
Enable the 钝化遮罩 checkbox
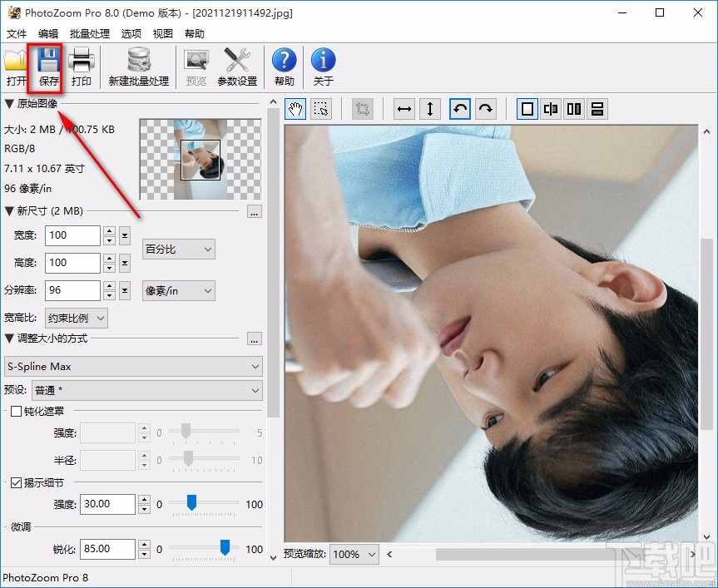(x=16, y=411)
